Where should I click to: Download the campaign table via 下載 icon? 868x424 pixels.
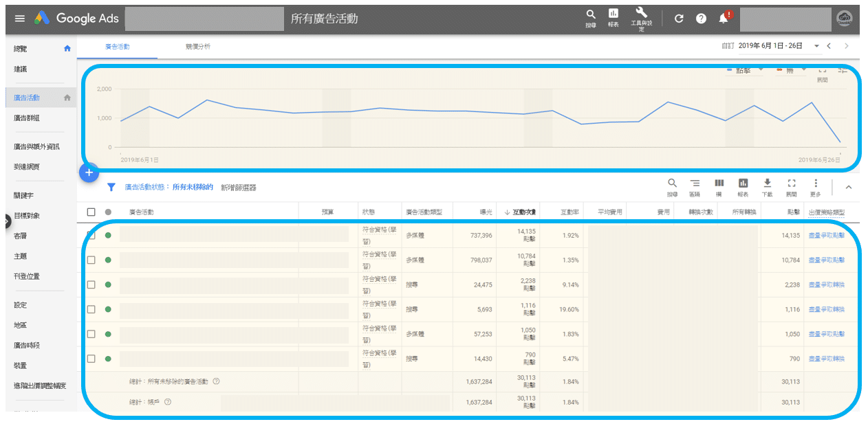pos(767,183)
